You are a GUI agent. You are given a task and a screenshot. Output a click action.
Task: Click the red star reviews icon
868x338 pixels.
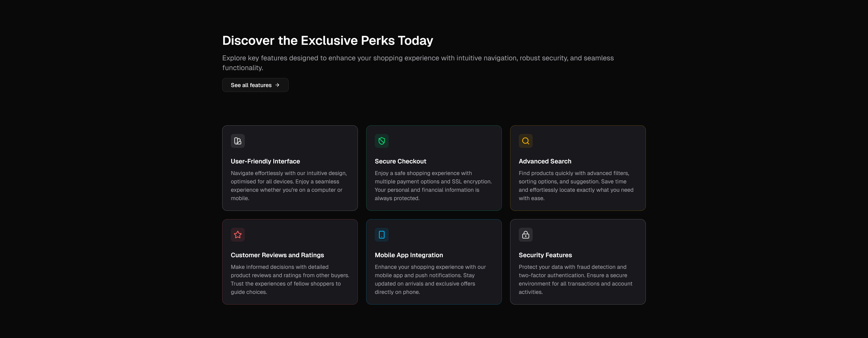coord(238,234)
